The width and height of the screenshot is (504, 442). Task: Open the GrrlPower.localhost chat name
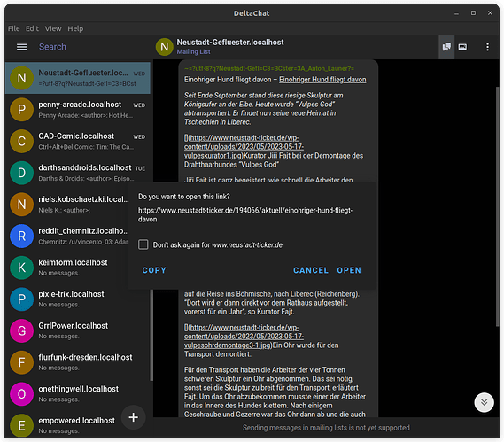point(74,326)
